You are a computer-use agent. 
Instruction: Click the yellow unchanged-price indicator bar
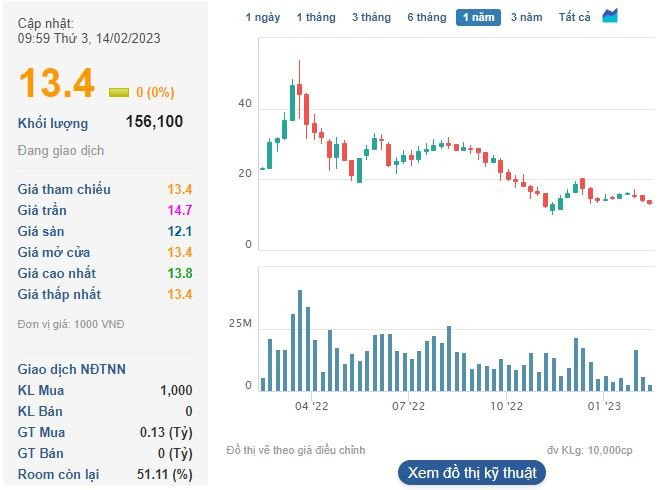point(119,92)
